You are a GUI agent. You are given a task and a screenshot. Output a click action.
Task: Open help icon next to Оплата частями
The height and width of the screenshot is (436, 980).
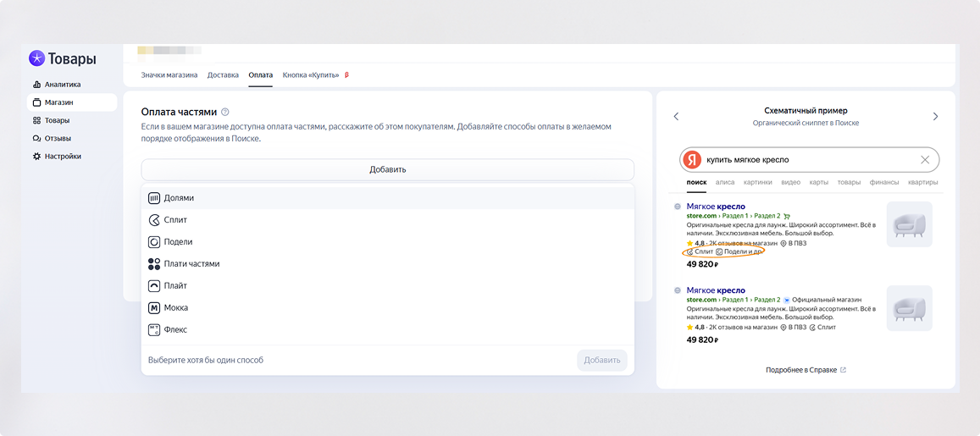pyautogui.click(x=225, y=112)
